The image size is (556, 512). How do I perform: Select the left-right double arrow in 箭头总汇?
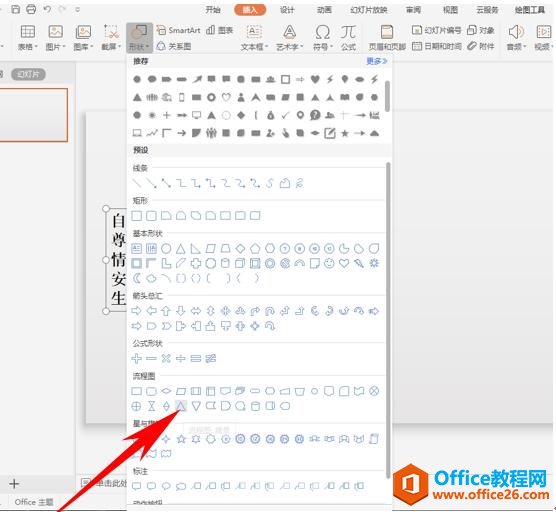[196, 311]
